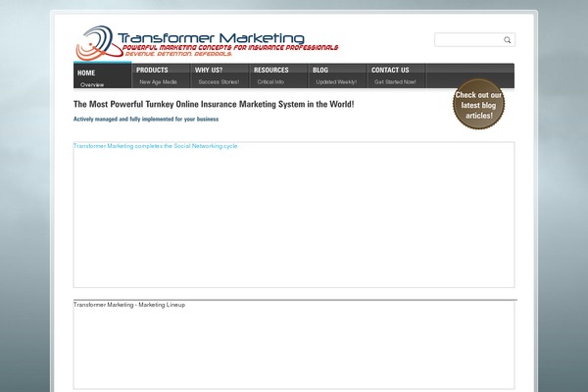Click 'New Age Media' subtitle under Products
This screenshot has width=588, height=392.
[158, 81]
